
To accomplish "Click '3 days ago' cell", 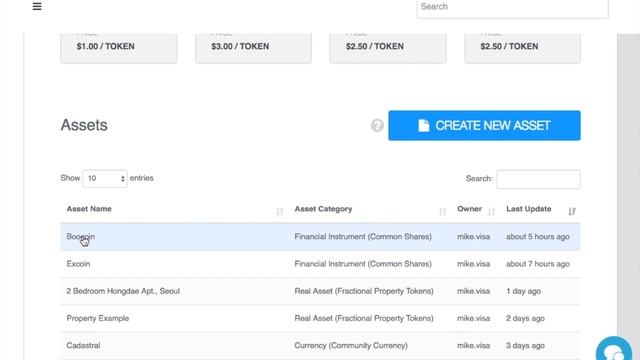I will coord(525,345).
